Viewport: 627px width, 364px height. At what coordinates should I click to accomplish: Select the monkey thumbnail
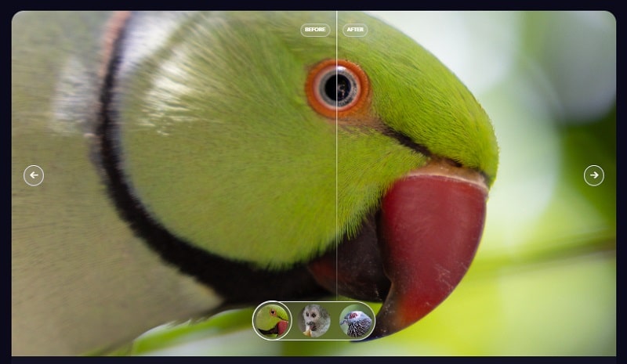[x=314, y=320]
